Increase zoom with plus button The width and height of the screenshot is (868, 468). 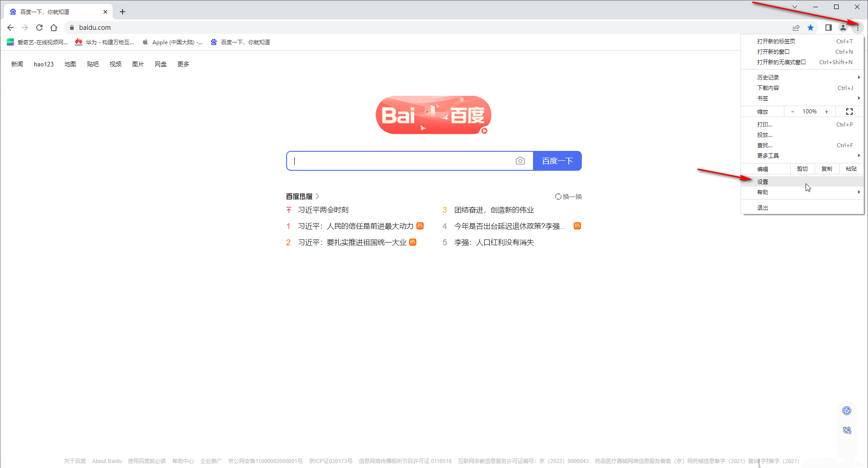pos(827,112)
